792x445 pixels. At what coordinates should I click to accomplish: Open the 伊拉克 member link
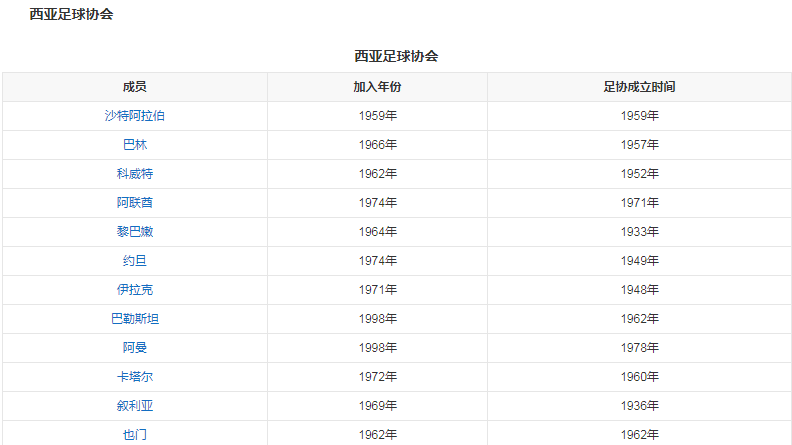[x=135, y=290]
